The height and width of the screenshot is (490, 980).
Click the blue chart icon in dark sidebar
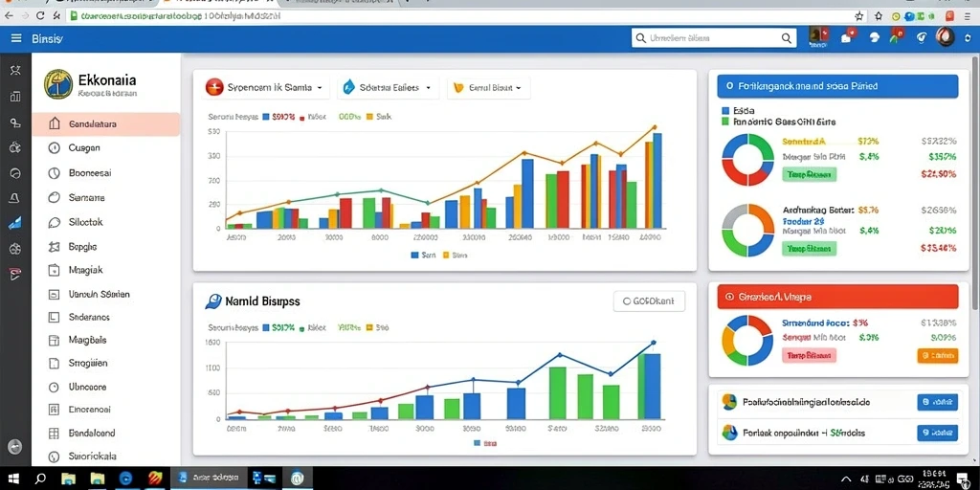tap(15, 224)
